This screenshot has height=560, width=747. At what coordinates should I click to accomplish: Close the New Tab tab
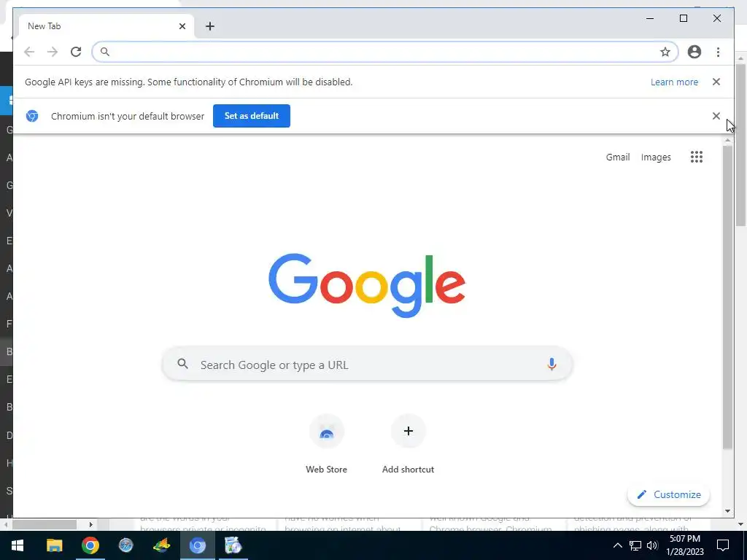click(182, 26)
